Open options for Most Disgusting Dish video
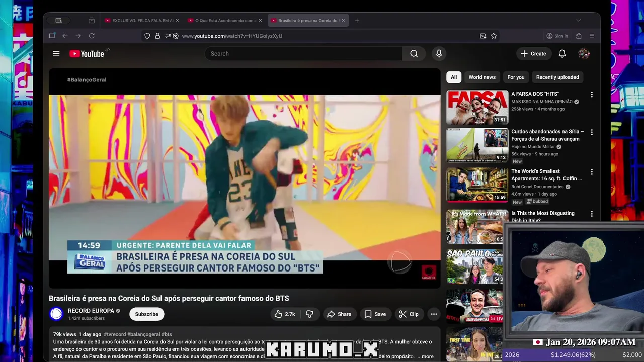The height and width of the screenshot is (362, 644). tap(592, 214)
